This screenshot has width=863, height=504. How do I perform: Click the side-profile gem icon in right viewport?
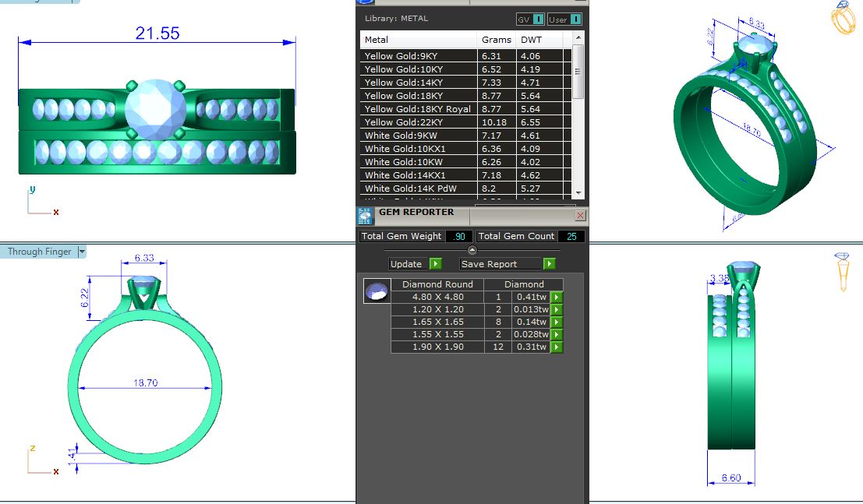pyautogui.click(x=842, y=271)
